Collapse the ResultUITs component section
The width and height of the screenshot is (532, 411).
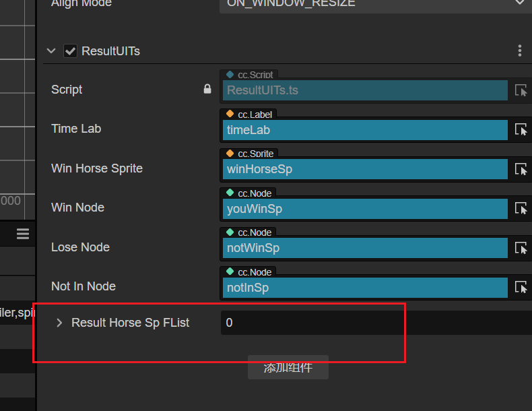click(51, 51)
